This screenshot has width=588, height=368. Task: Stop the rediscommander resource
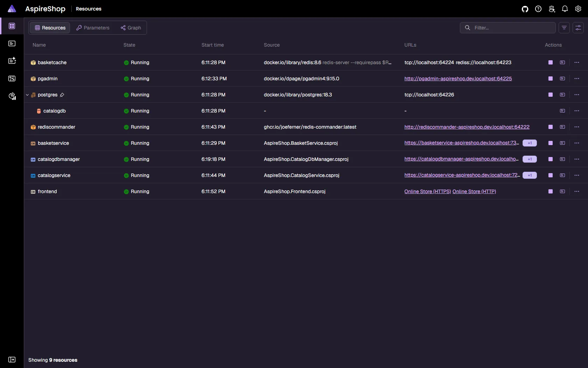(551, 127)
